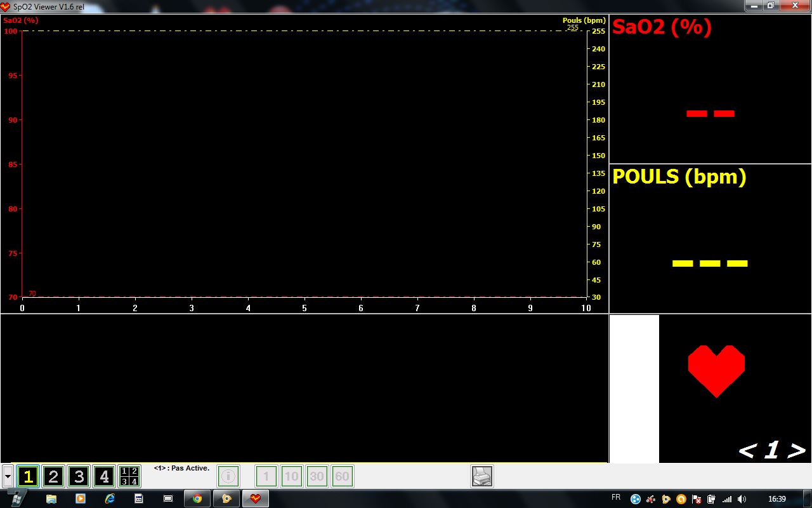Open the dropdown arrow left of channel buttons
Viewport: 812px width, 508px height.
tap(8, 476)
